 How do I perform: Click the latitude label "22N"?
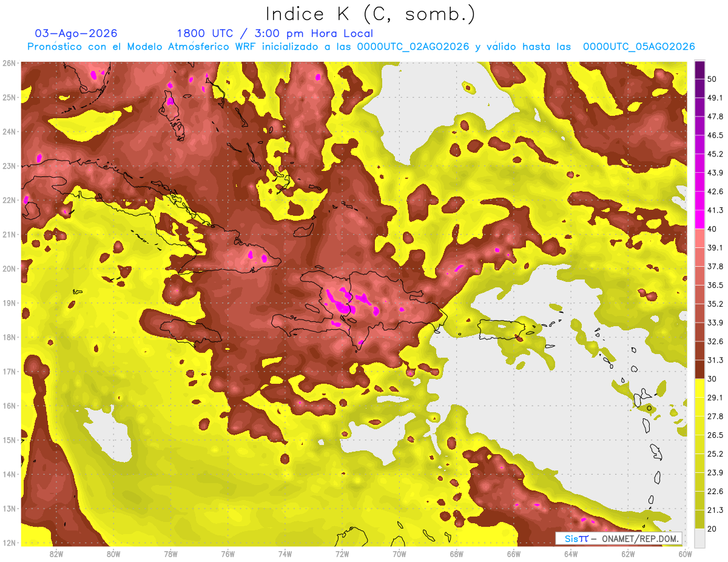[x=9, y=200]
